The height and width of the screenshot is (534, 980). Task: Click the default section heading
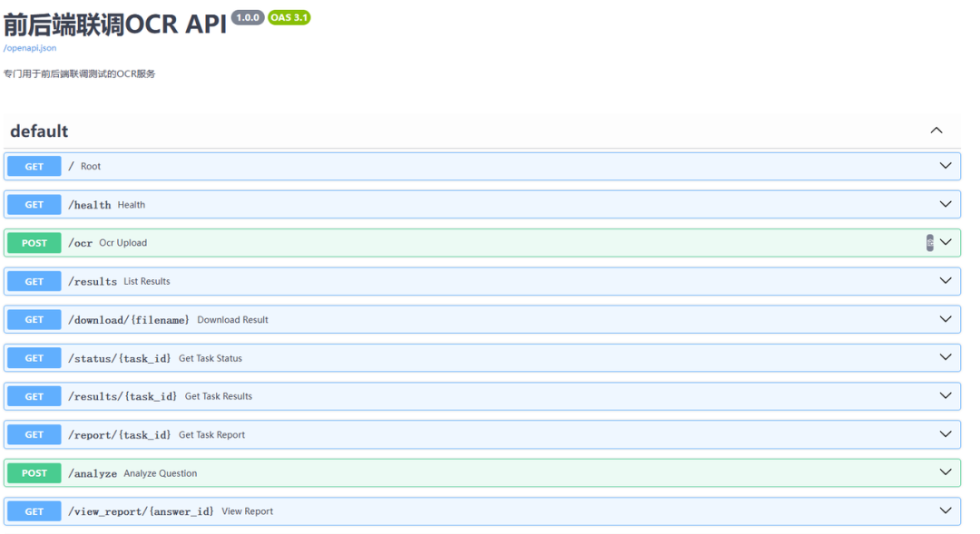(x=39, y=131)
